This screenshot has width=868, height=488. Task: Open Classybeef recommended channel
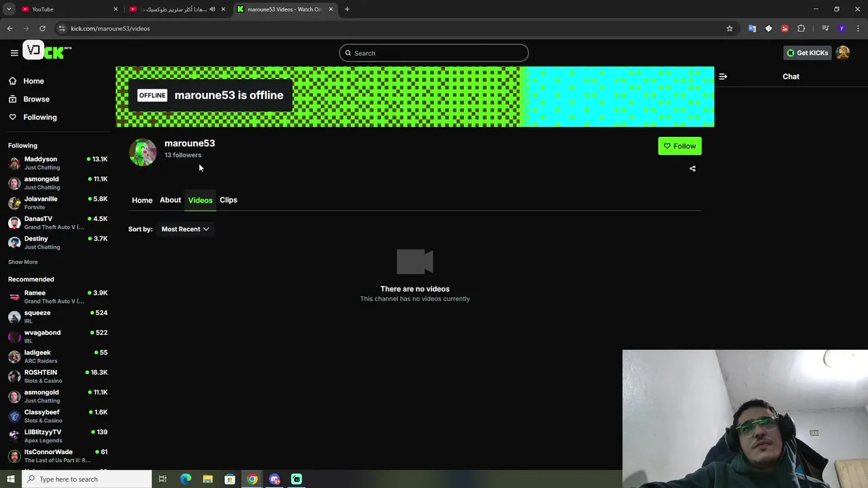[x=58, y=416]
